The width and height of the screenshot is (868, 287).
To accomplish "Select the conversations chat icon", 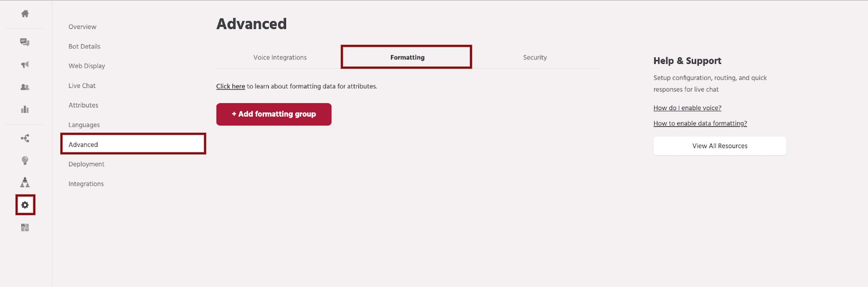I will [24, 42].
